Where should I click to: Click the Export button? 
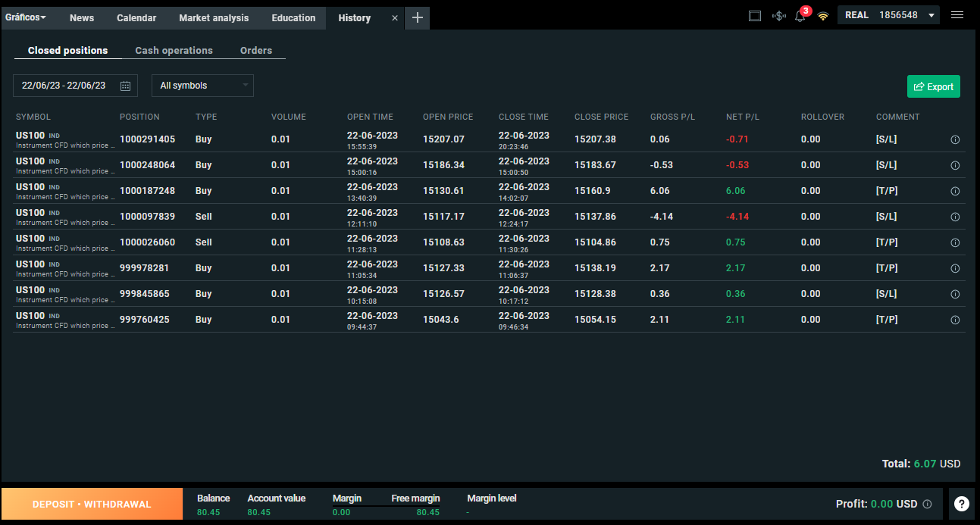pos(934,86)
